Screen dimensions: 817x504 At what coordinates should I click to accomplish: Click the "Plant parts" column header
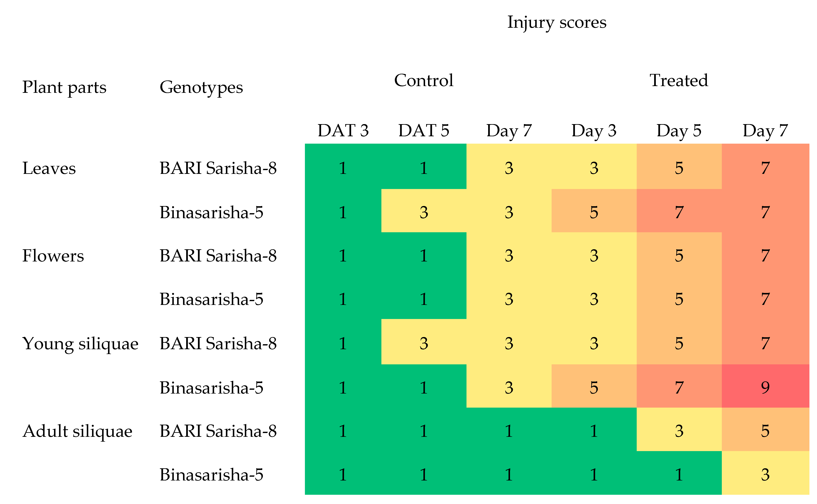point(64,88)
